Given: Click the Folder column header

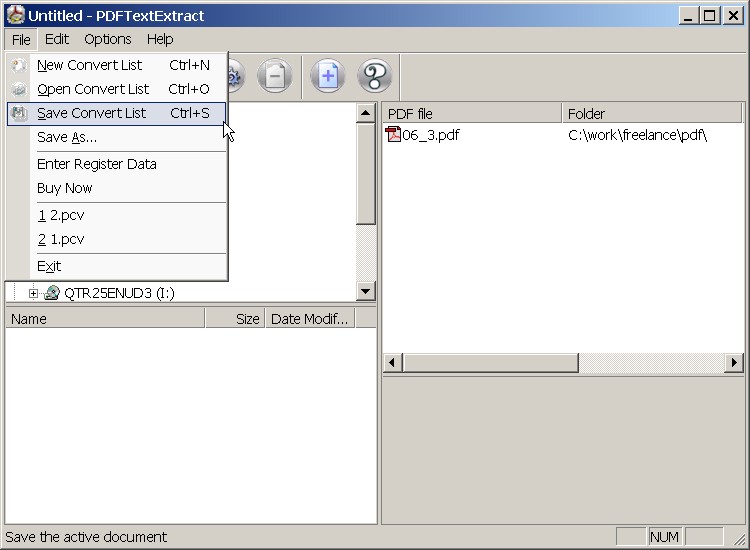Looking at the screenshot, I should coord(652,114).
